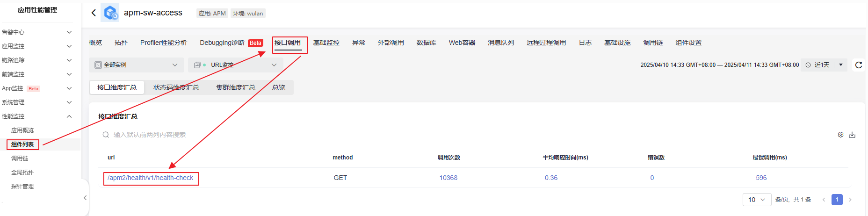Open 全局拓扑 in the sidebar
This screenshot has width=868, height=216.
tap(22, 173)
